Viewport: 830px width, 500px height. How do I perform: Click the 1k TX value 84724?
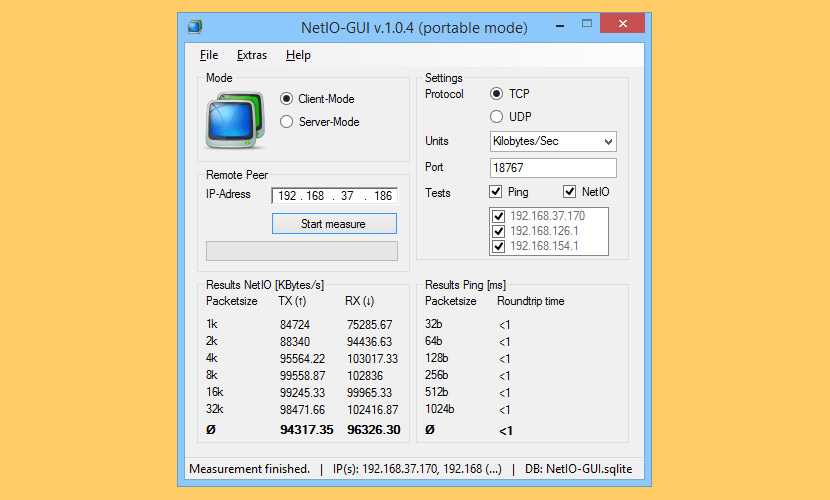point(295,325)
